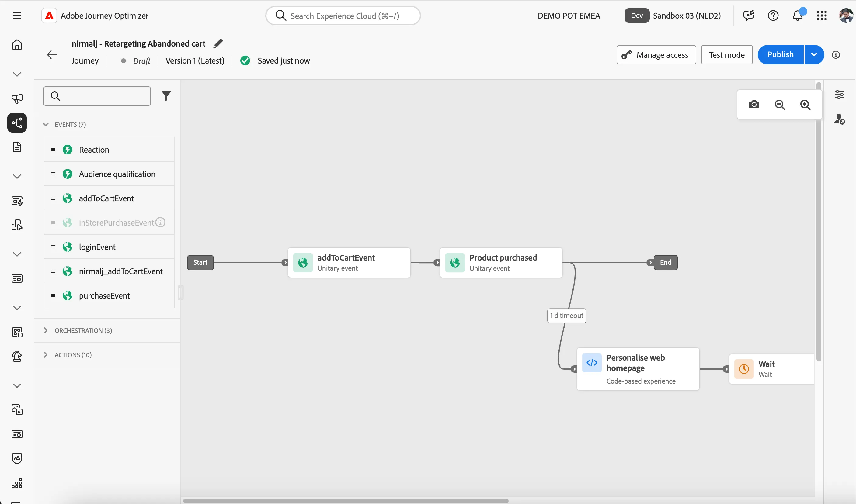Click the Wait node on canvas
Image resolution: width=856 pixels, height=504 pixels.
771,369
